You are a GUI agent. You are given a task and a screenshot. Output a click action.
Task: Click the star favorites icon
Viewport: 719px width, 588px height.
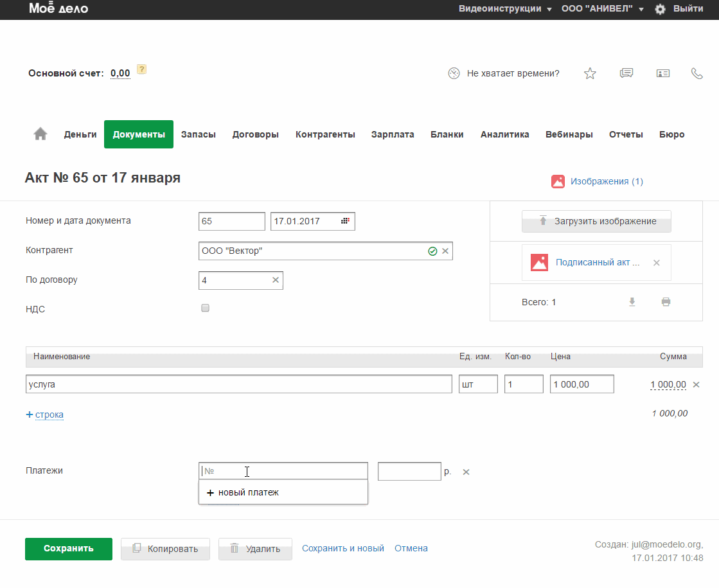pos(590,73)
